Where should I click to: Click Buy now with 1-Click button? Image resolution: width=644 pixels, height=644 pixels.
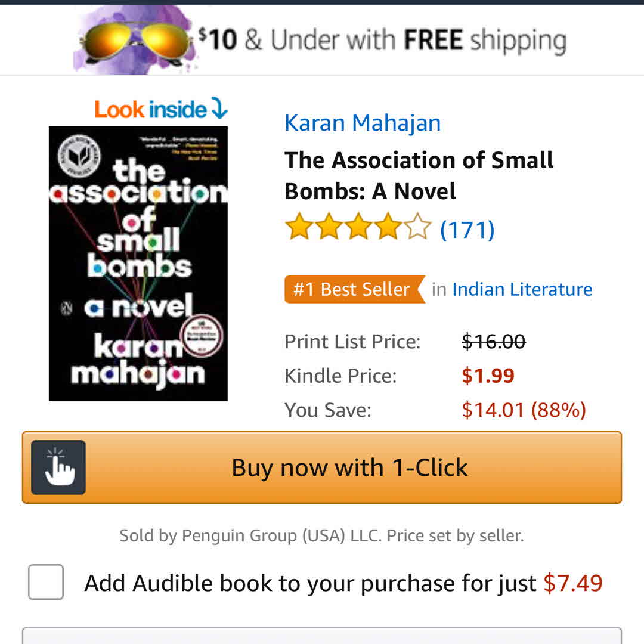(x=322, y=467)
